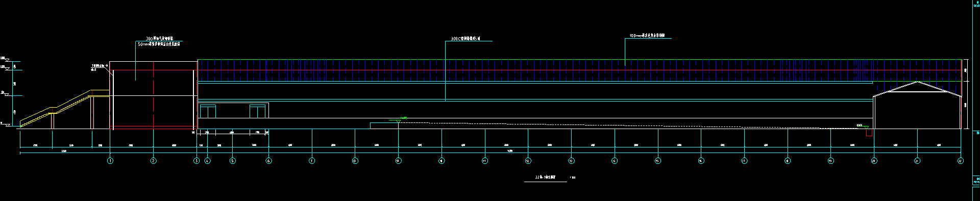The height and width of the screenshot is (201, 980).
Task: Pick the red dashed vertical line at axis 2
Action: click(153, 95)
